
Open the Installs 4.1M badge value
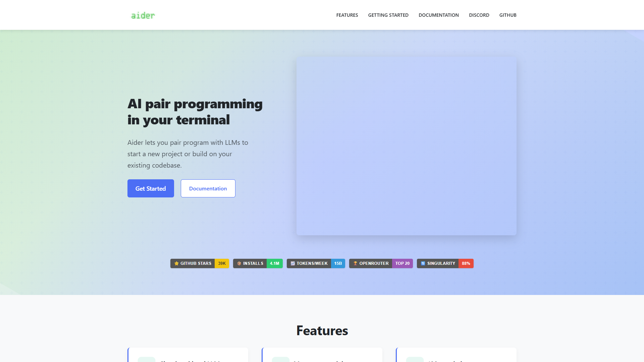(x=275, y=263)
